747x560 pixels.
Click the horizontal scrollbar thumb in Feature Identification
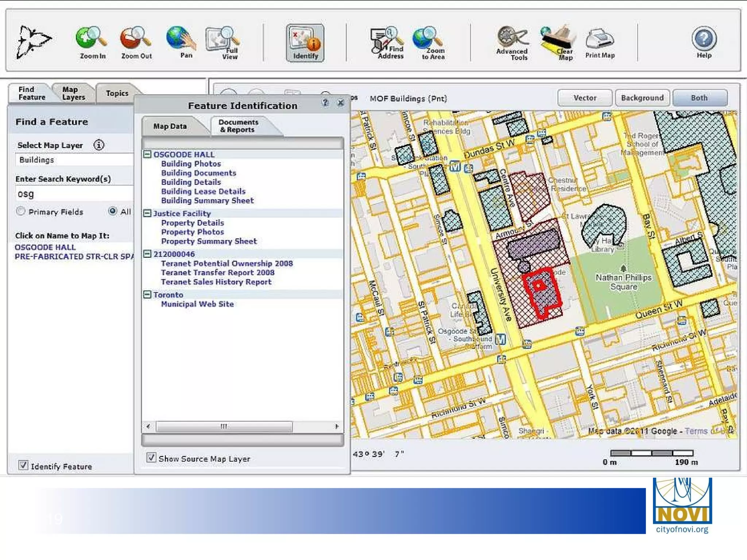224,426
